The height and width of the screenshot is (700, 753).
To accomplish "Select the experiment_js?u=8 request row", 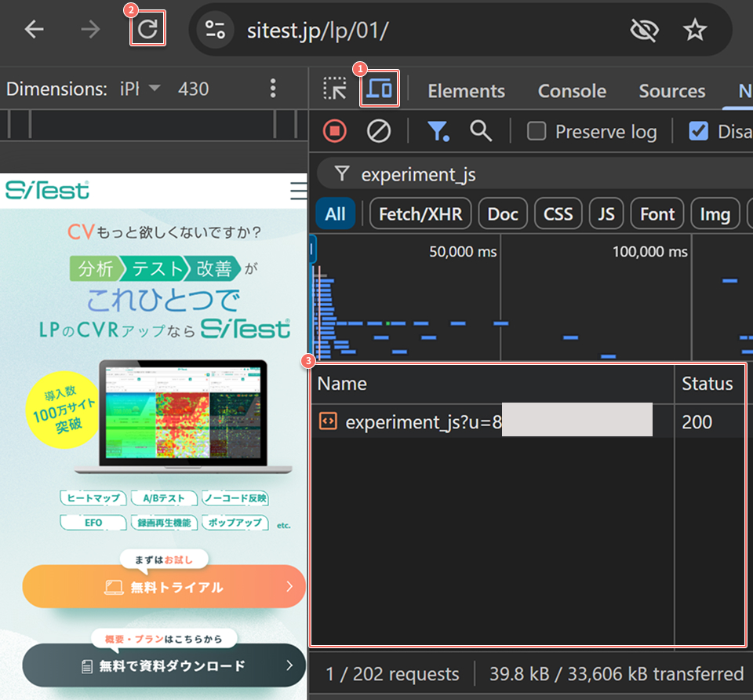I will pyautogui.click(x=528, y=422).
